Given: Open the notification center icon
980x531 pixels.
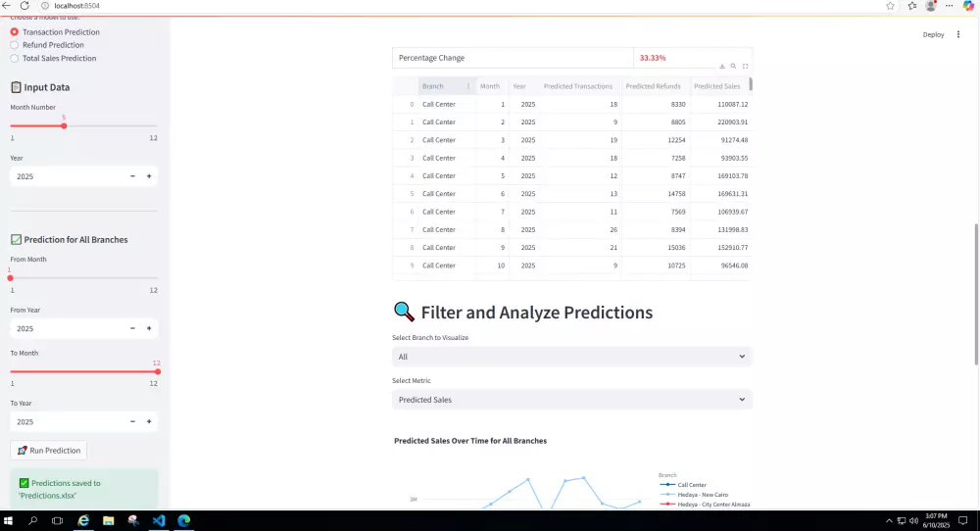Looking at the screenshot, I should [963, 520].
